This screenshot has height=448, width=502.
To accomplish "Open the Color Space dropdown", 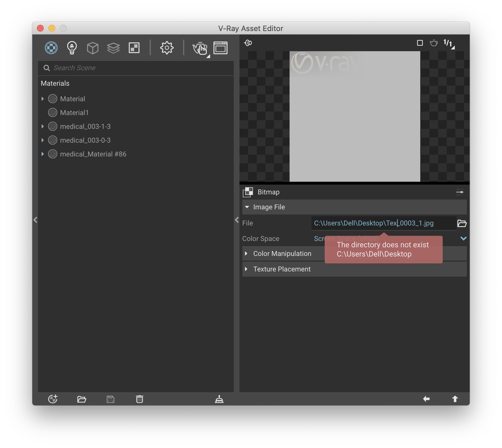I will click(463, 238).
